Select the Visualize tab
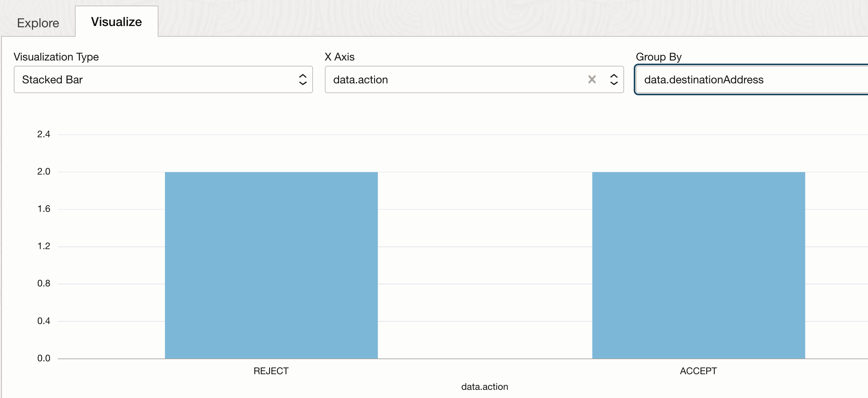 [116, 22]
